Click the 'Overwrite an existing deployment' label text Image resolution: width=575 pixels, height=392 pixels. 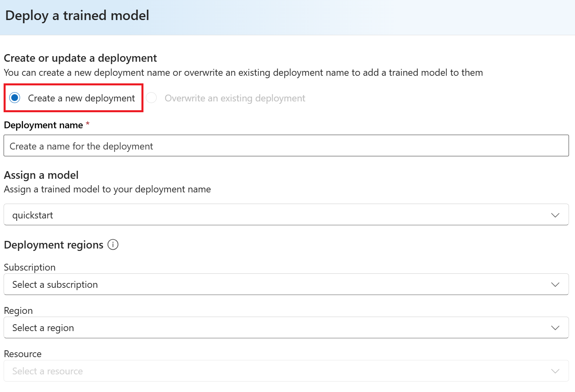point(235,98)
